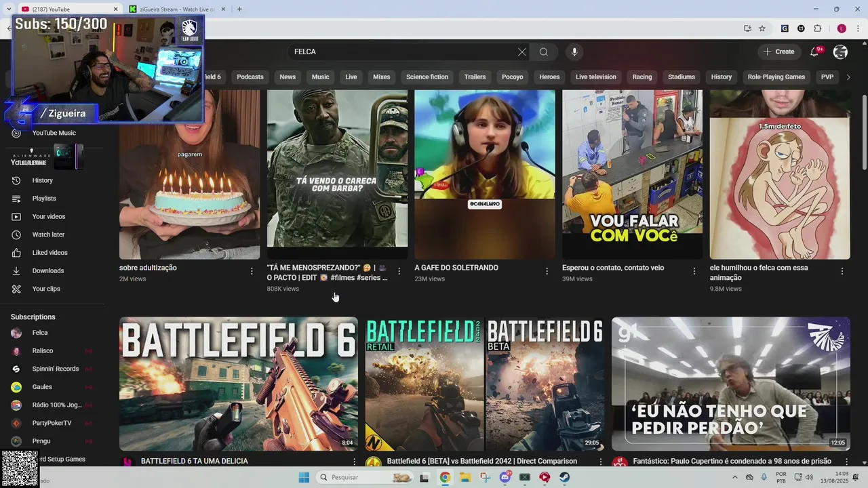This screenshot has width=868, height=488.
Task: Open the Chrome extensions puzzle icon
Action: (x=817, y=28)
